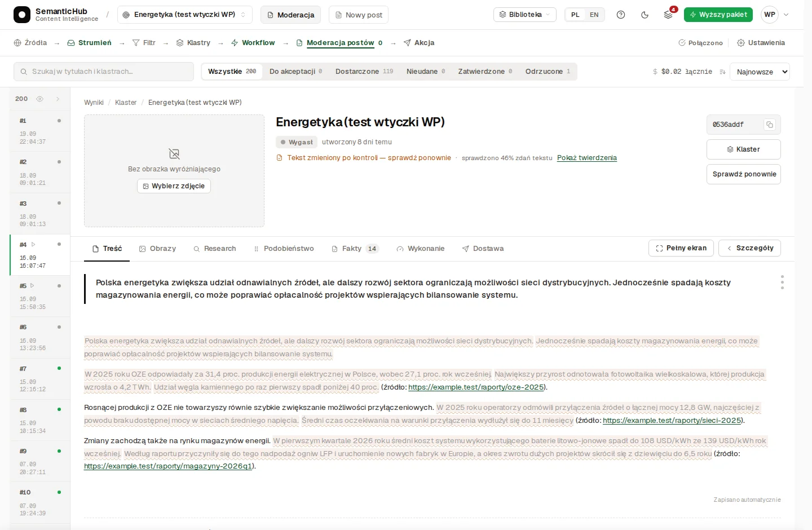Toggle the eye visibility next to 200

(39, 99)
